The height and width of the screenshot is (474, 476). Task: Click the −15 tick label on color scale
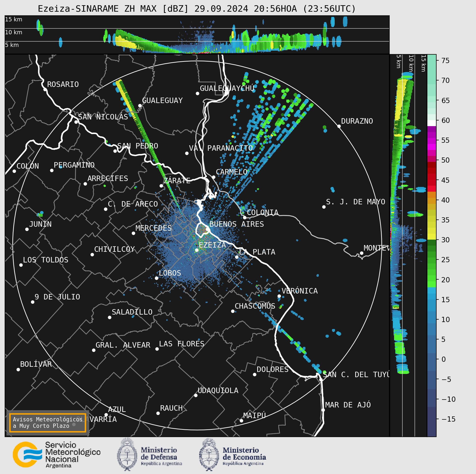pos(448,419)
